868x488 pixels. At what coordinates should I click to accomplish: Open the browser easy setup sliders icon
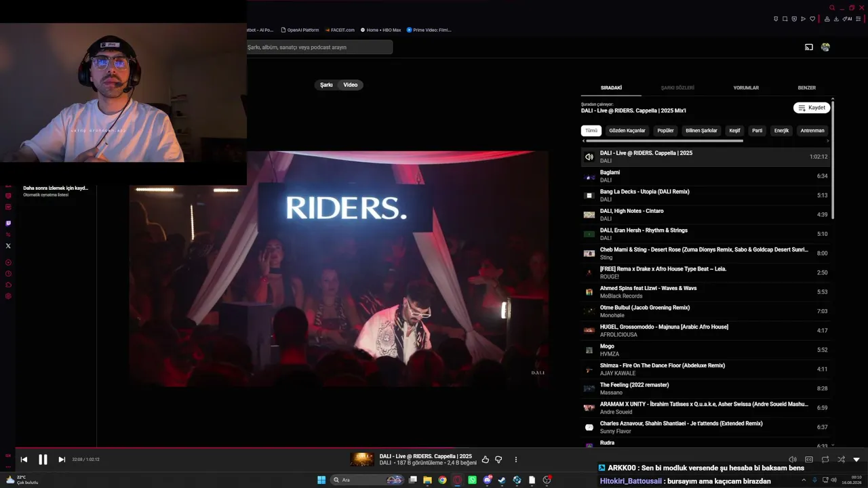[x=860, y=19]
